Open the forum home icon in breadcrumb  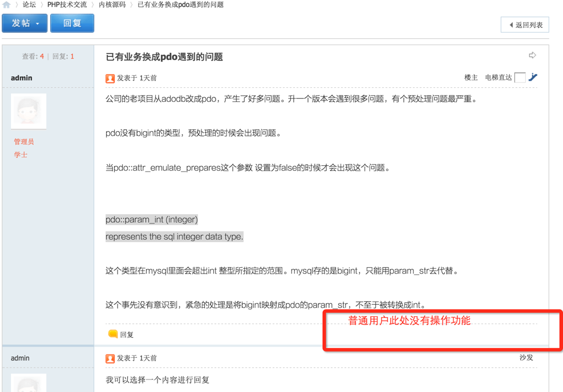tap(6, 5)
